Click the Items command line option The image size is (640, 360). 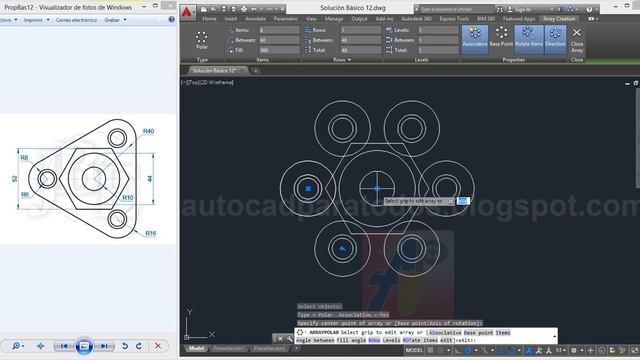click(503, 333)
